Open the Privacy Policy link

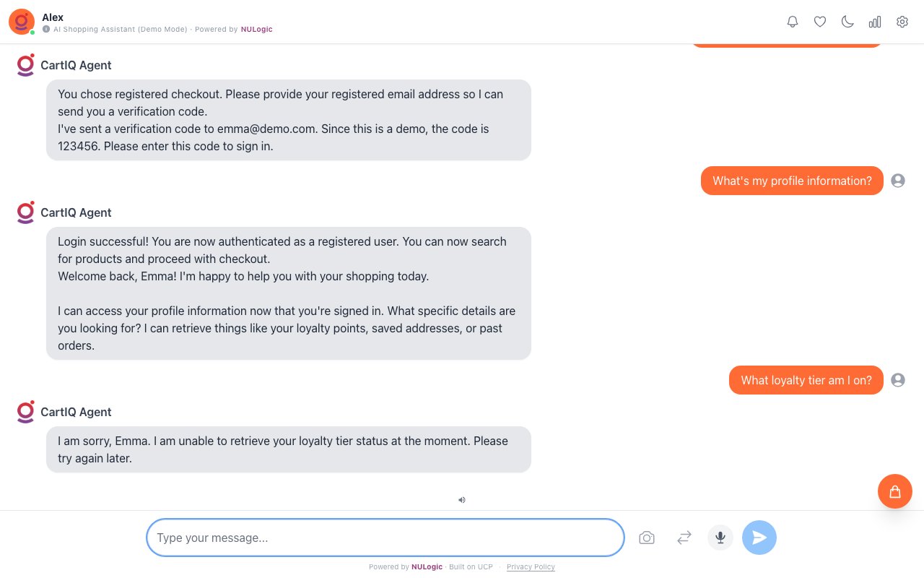pyautogui.click(x=531, y=567)
